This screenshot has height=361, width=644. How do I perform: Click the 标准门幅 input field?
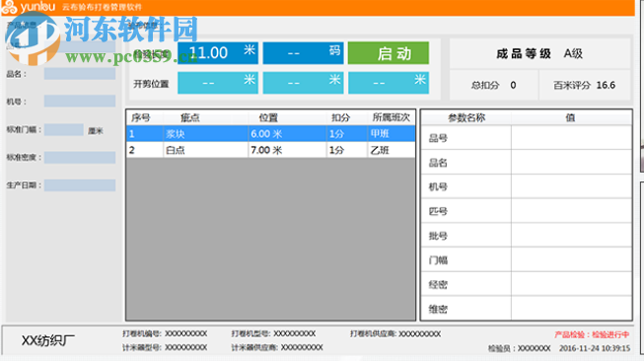tap(64, 130)
